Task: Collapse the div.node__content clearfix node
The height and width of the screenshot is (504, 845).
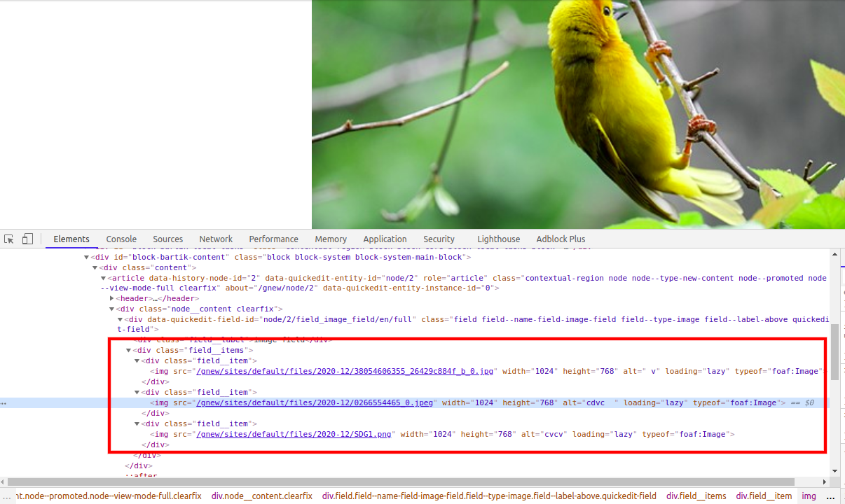Action: [x=111, y=308]
